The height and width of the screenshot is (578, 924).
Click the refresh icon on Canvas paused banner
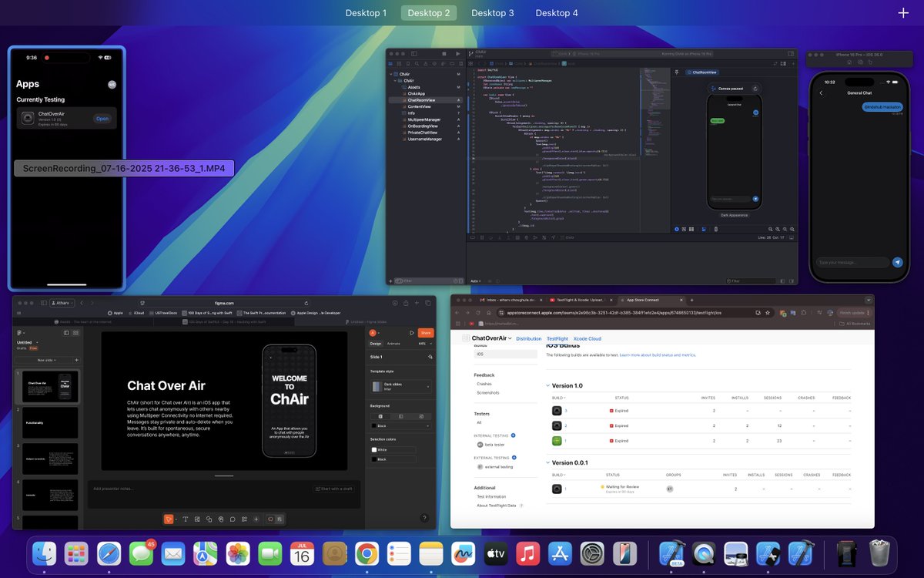755,89
